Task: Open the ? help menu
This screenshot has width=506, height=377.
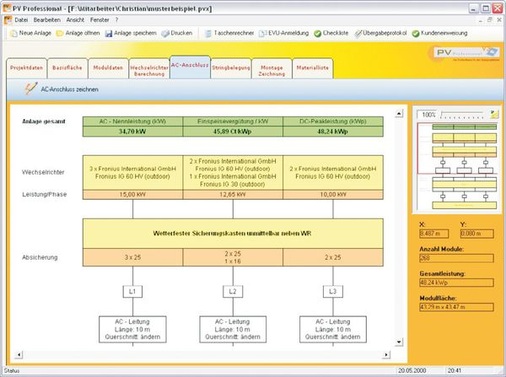Action: point(117,20)
